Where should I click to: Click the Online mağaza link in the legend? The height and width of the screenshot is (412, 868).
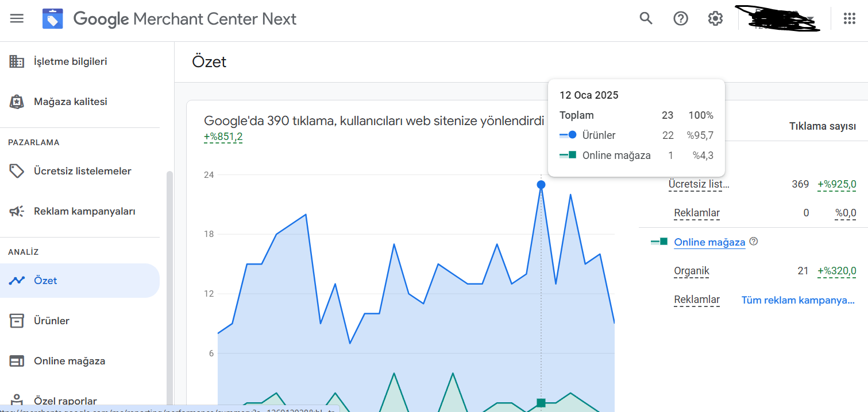pos(709,242)
